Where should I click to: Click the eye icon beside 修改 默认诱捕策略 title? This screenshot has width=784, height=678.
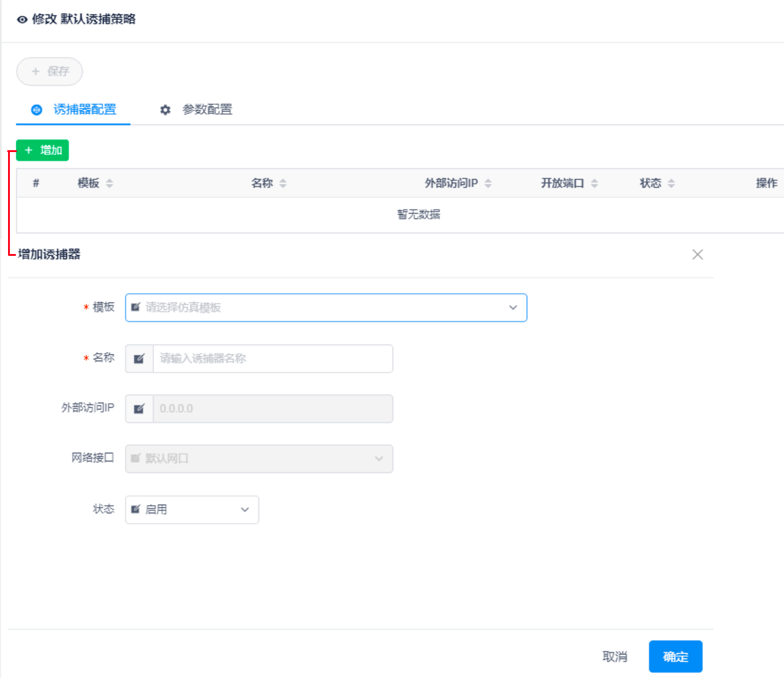21,19
